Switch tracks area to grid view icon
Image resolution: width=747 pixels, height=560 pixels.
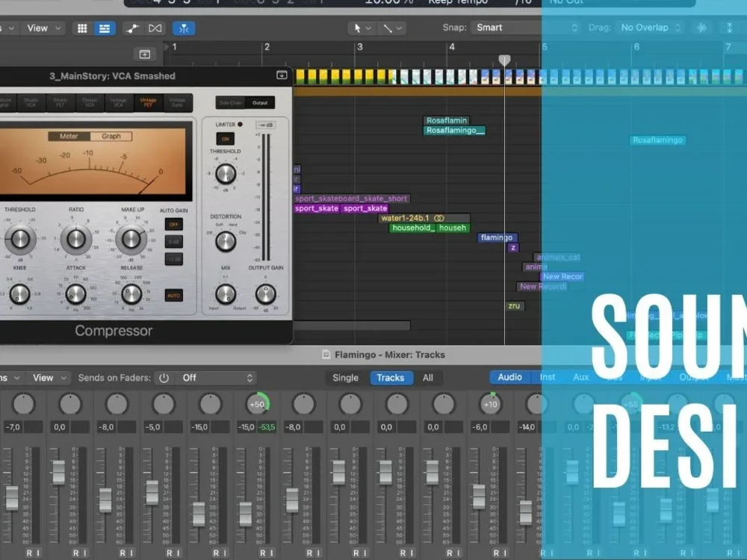[x=82, y=28]
